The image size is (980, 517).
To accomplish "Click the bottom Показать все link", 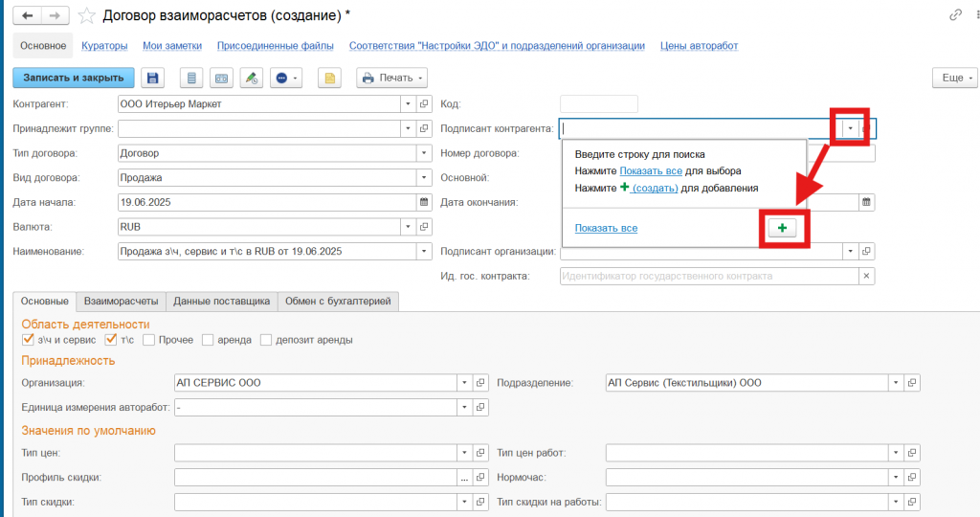I will [x=606, y=228].
